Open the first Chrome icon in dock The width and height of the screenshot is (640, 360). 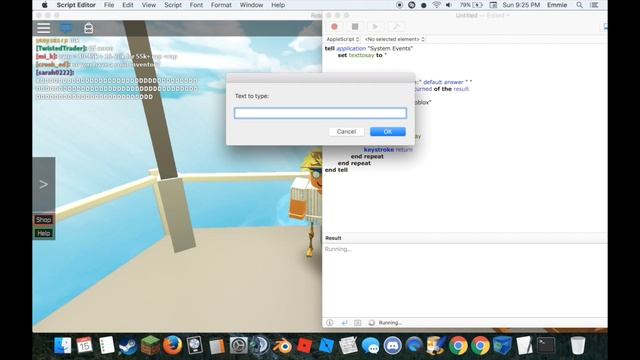click(458, 346)
